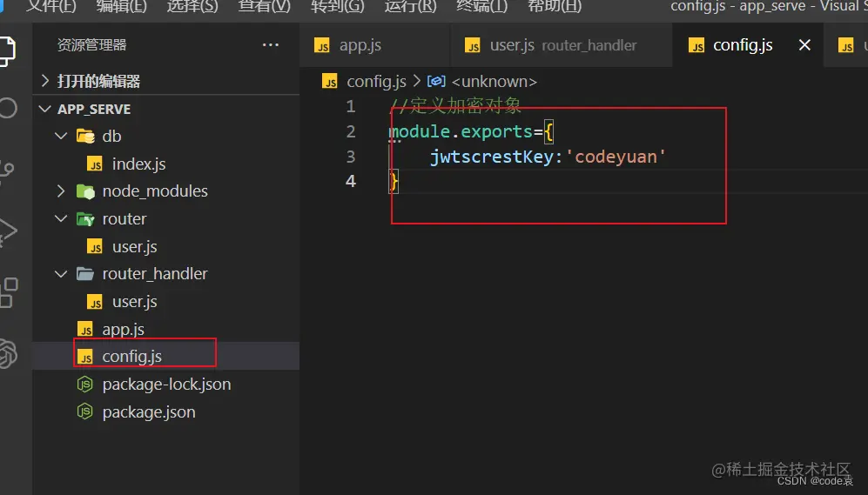Click the 资源管理器 panel title
The height and width of the screenshot is (495, 868).
(92, 44)
